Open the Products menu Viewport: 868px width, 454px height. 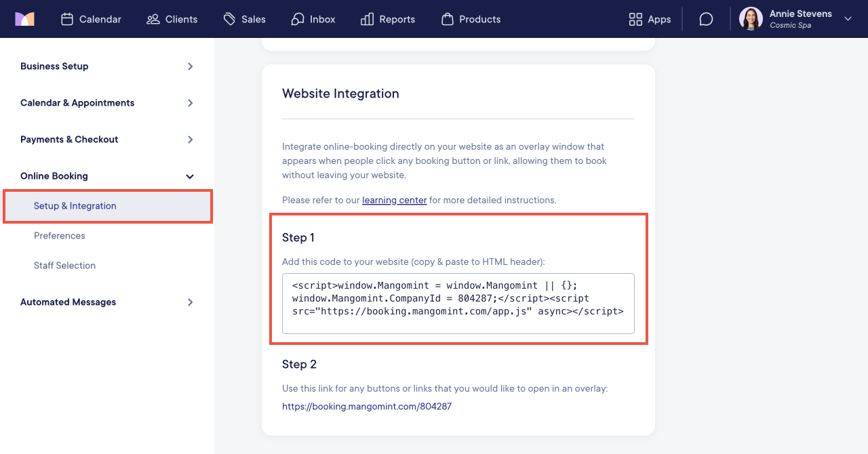coord(480,19)
